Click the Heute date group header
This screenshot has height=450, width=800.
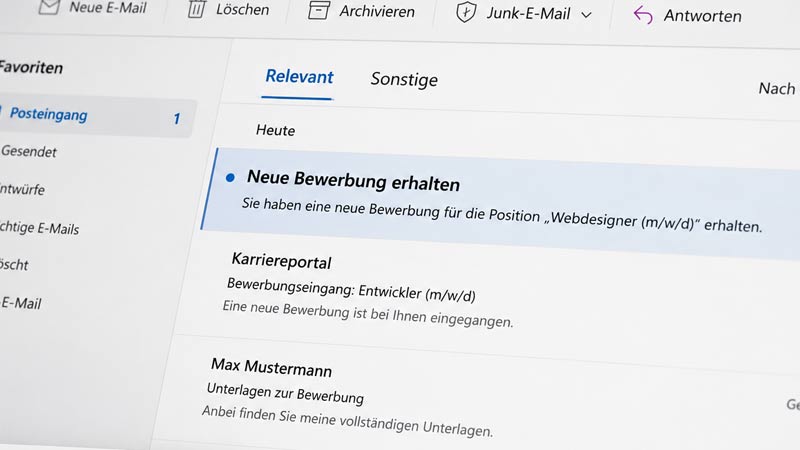[276, 131]
